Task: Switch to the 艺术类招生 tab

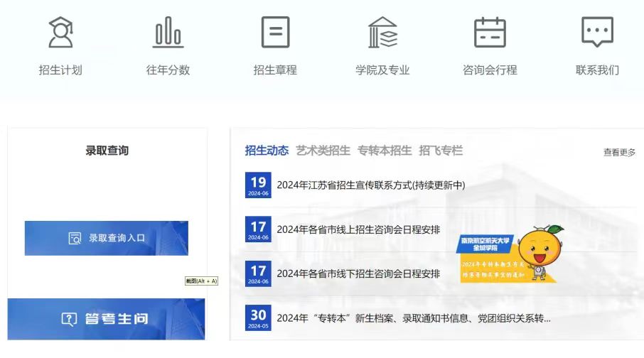Action: click(x=323, y=151)
